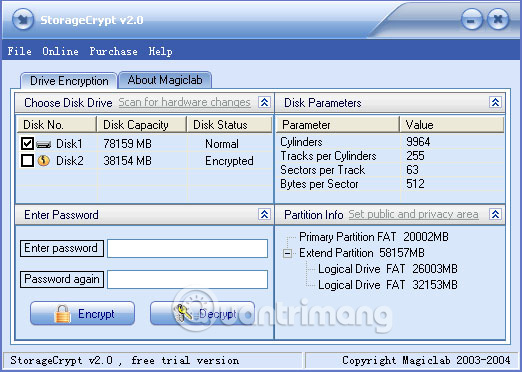
Task: Collapse the Enter Password panel
Action: (264, 214)
